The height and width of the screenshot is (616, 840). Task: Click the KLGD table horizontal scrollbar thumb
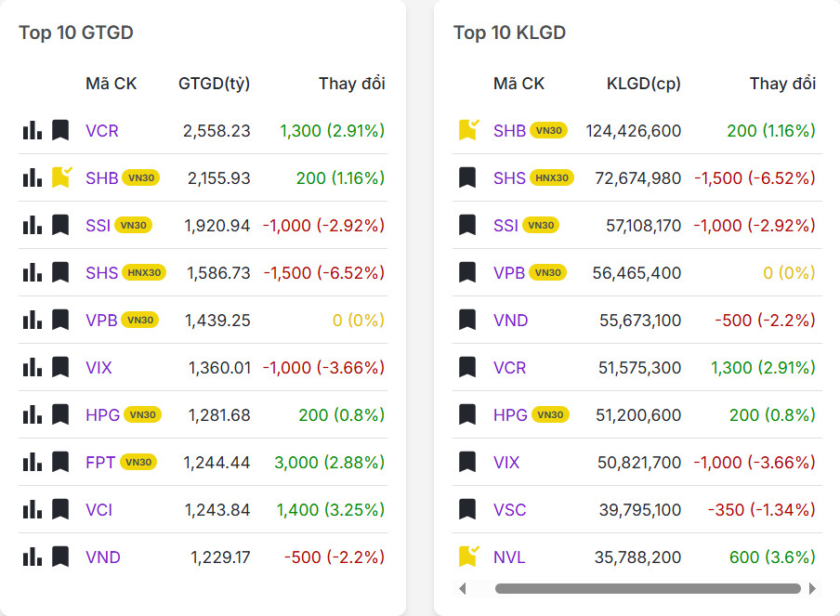(x=648, y=589)
